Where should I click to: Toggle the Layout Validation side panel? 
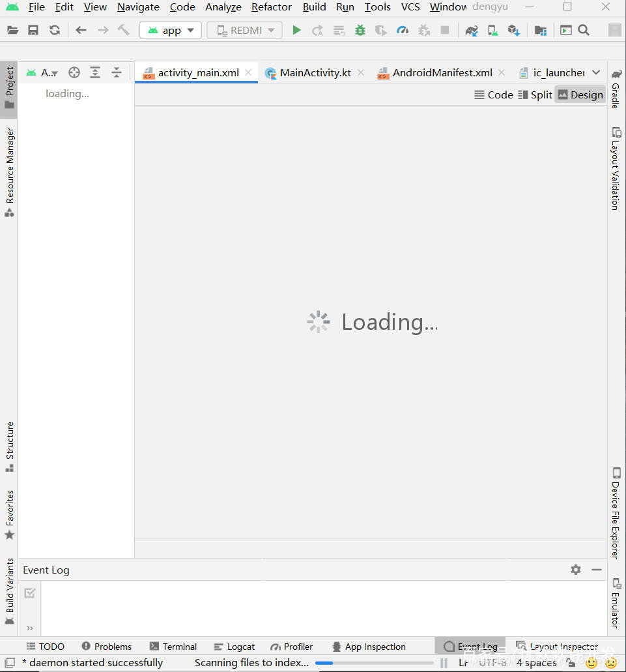pos(616,168)
